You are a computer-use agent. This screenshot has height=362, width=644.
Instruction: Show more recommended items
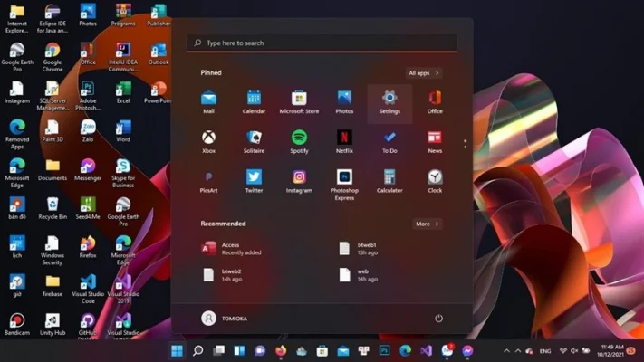click(x=426, y=224)
